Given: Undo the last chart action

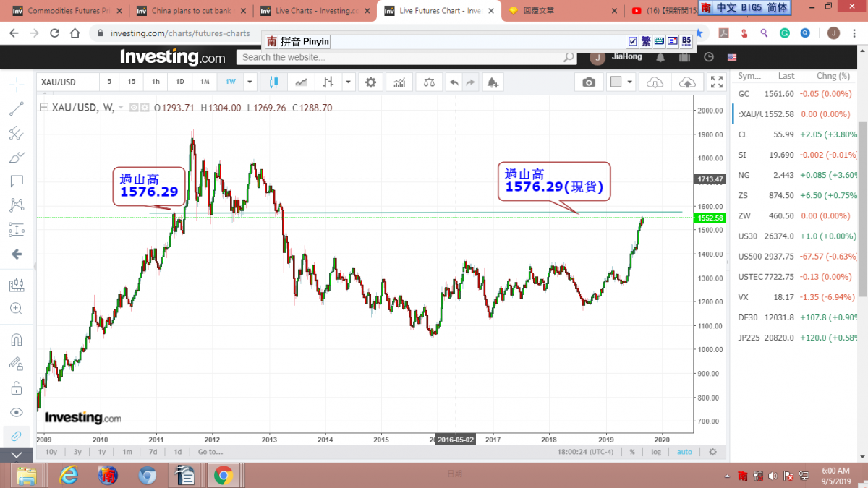Looking at the screenshot, I should coord(454,82).
